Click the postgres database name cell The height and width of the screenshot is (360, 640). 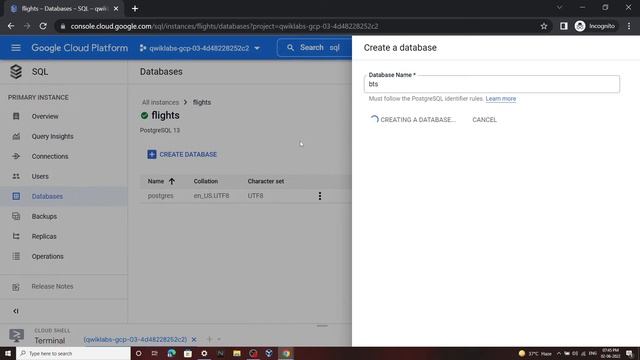click(x=160, y=196)
